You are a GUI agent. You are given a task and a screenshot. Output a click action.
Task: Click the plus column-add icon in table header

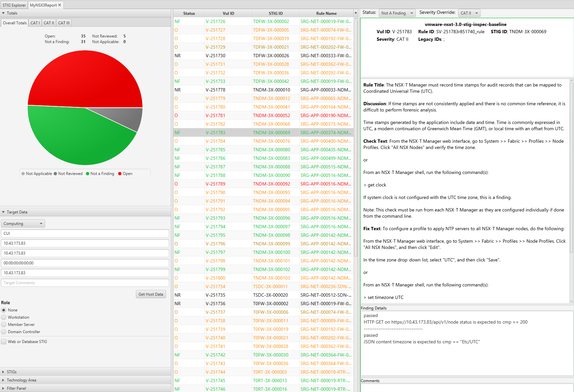[x=355, y=13]
